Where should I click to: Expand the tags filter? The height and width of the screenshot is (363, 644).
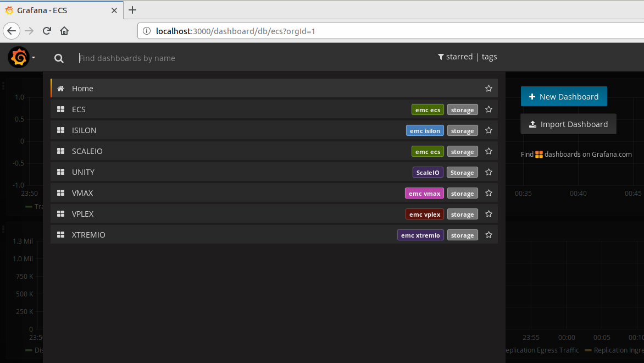coord(489,57)
